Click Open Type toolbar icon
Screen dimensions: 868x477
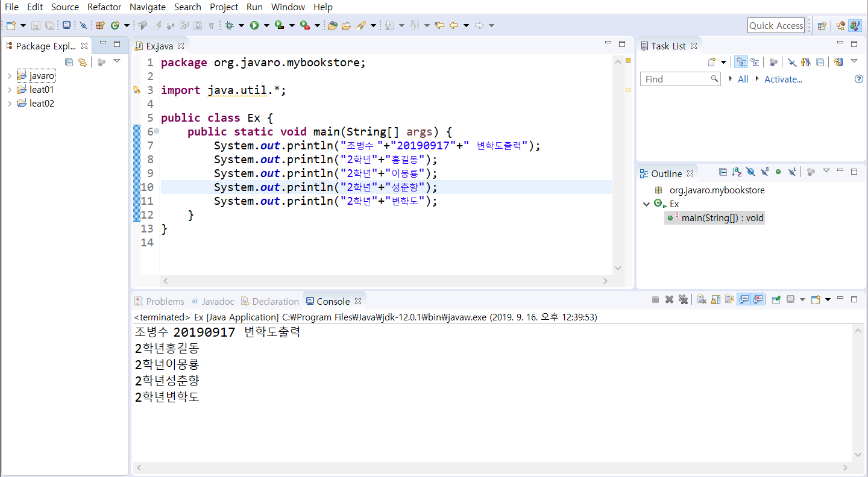click(x=332, y=25)
